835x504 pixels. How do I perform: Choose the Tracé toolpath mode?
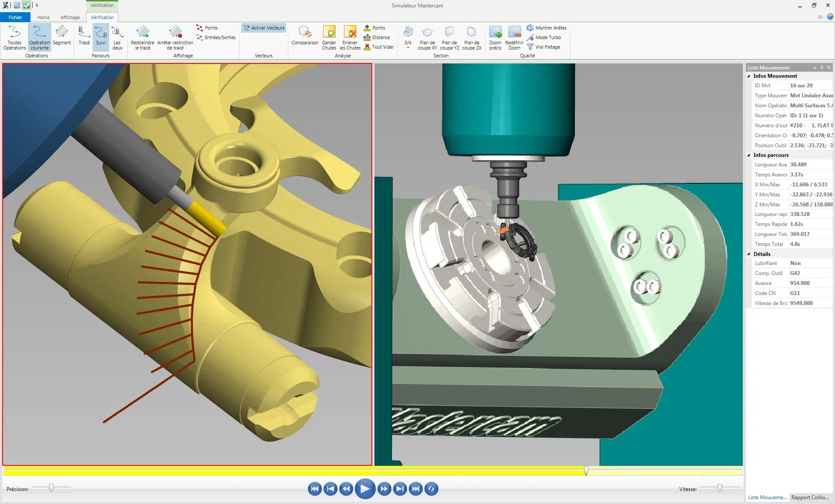pos(84,36)
